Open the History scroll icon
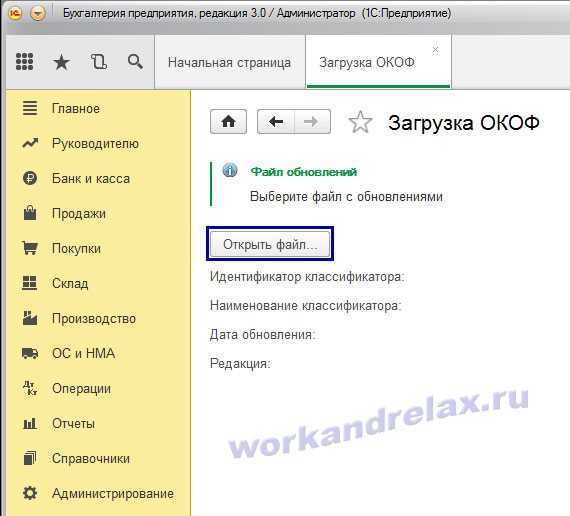This screenshot has height=516, width=570. [99, 61]
